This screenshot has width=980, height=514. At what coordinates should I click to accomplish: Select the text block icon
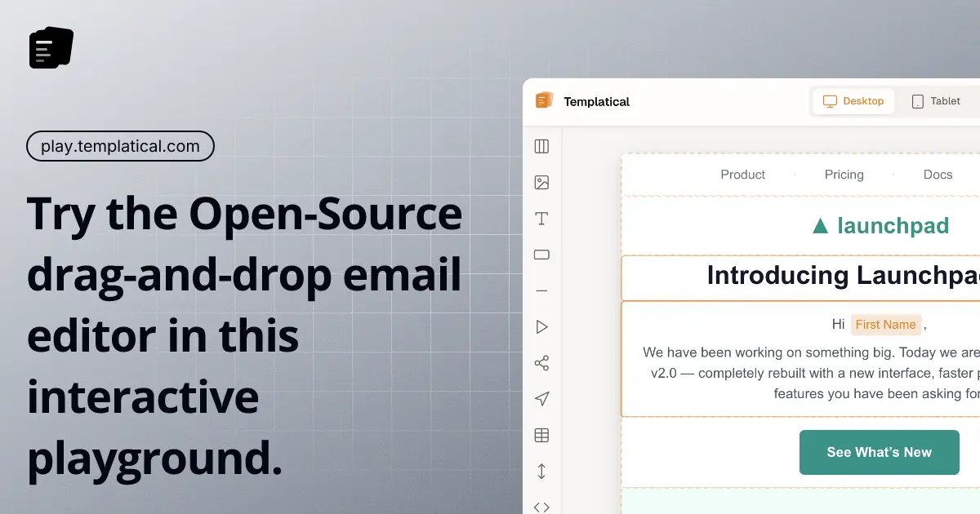point(541,219)
